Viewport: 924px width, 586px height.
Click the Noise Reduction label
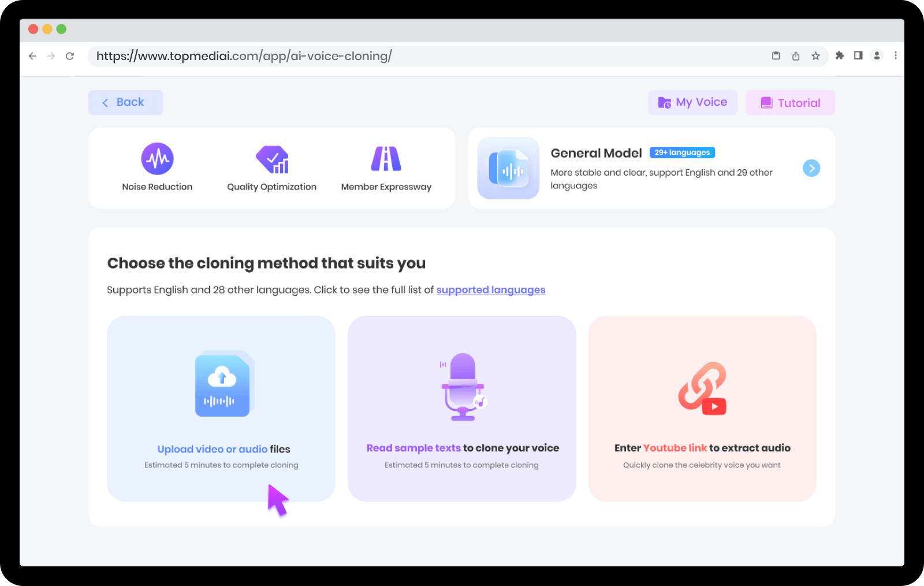point(157,187)
